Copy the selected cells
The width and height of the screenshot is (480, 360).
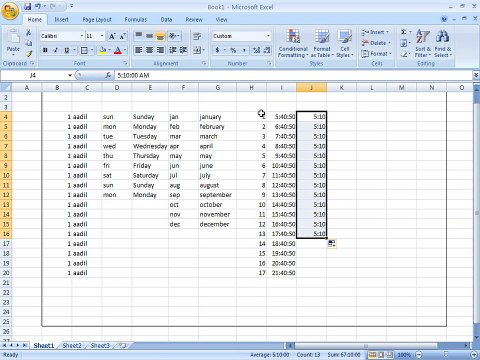click(x=29, y=43)
